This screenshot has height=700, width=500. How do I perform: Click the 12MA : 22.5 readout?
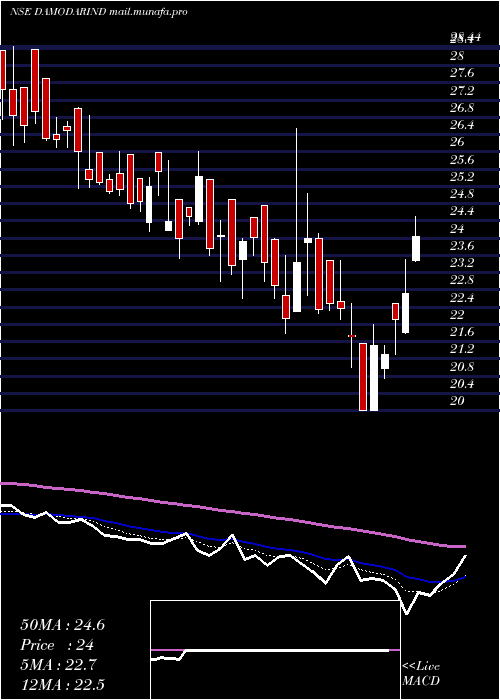(62, 685)
